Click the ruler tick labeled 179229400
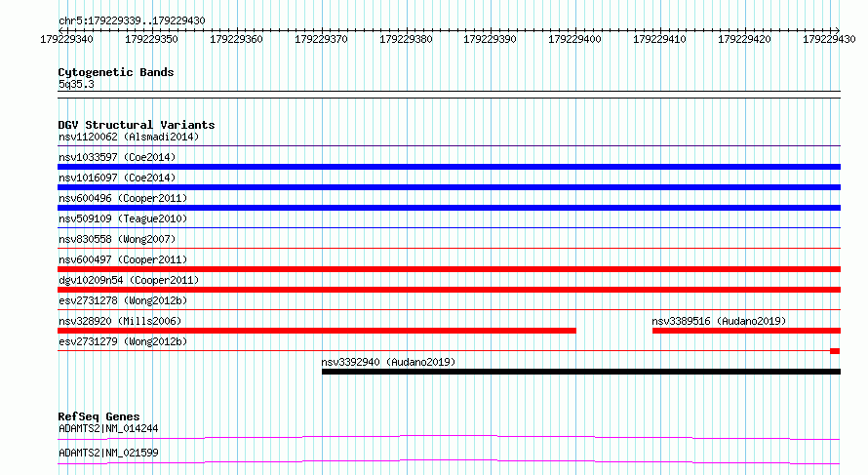This screenshot has height=475, width=868. (x=574, y=39)
